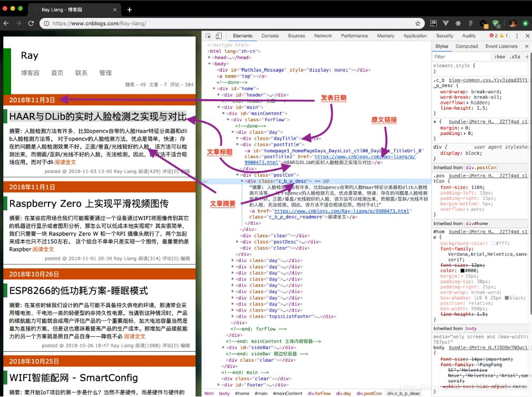The width and height of the screenshot is (532, 397).
Task: Switch to the Console tab
Action: tap(270, 36)
